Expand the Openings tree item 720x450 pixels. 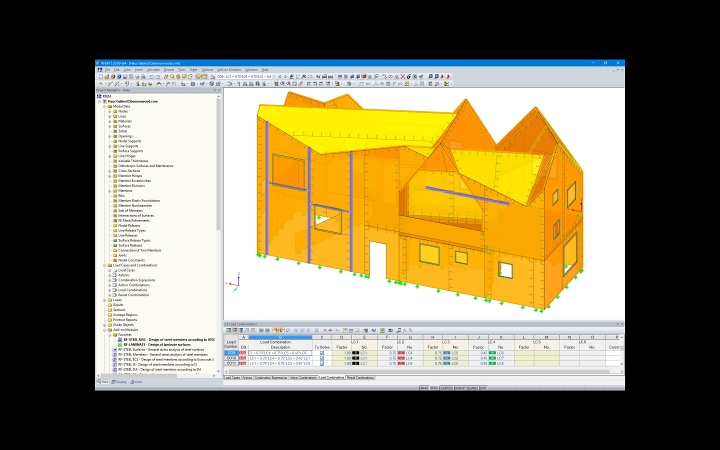[110, 136]
